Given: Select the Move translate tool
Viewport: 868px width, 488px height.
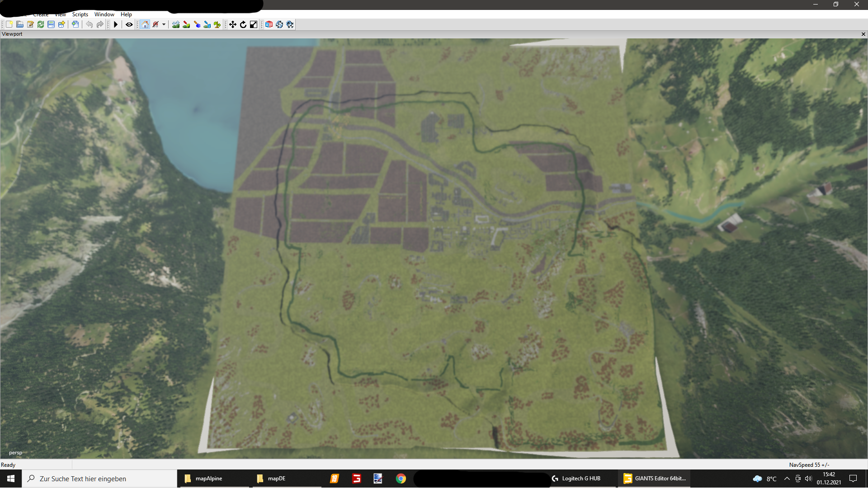Looking at the screenshot, I should pyautogui.click(x=232, y=24).
